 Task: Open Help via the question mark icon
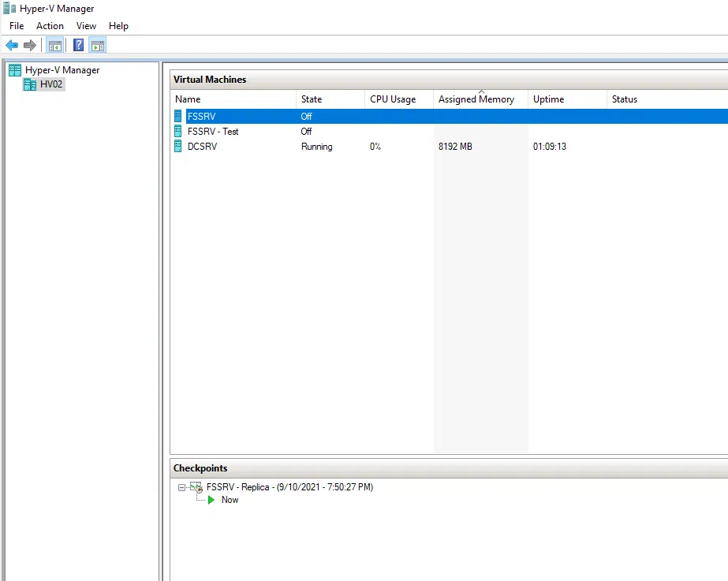click(x=79, y=46)
